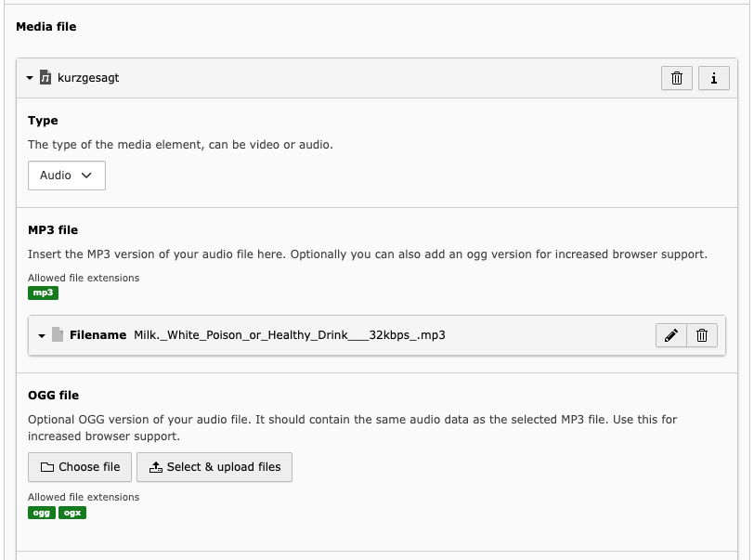
Task: Click the ogx extension badge
Action: click(x=72, y=513)
